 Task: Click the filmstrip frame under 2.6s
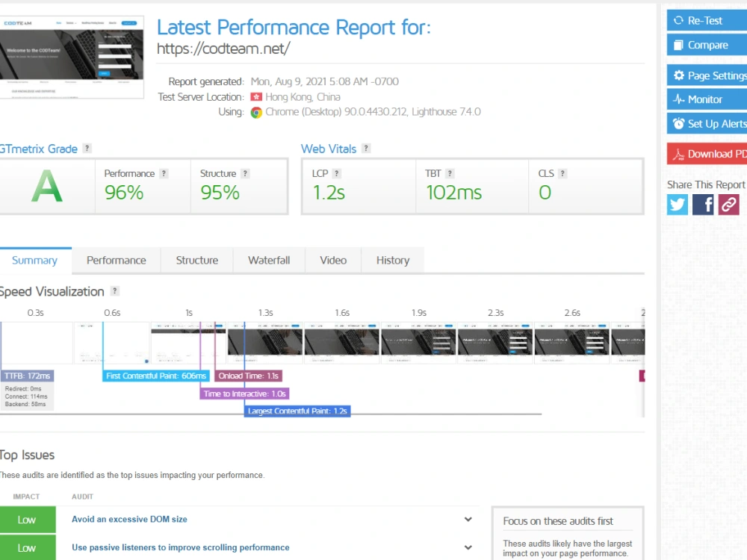tap(572, 343)
